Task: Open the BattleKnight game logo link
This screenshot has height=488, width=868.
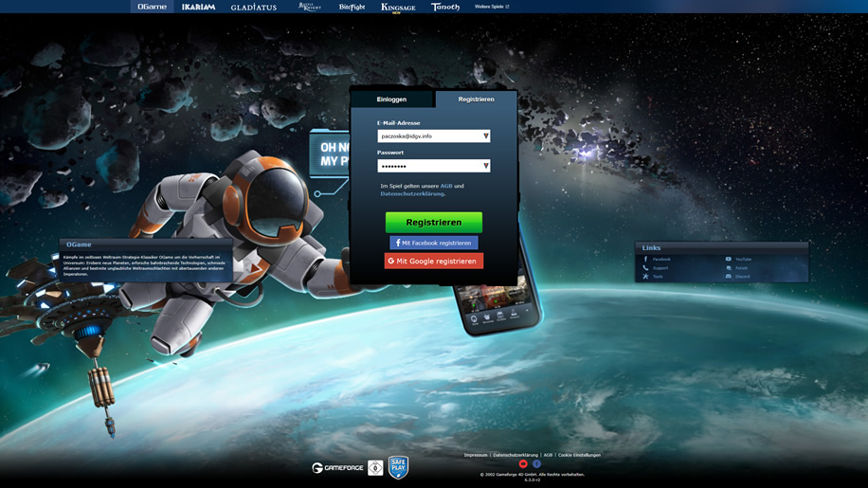Action: point(310,7)
